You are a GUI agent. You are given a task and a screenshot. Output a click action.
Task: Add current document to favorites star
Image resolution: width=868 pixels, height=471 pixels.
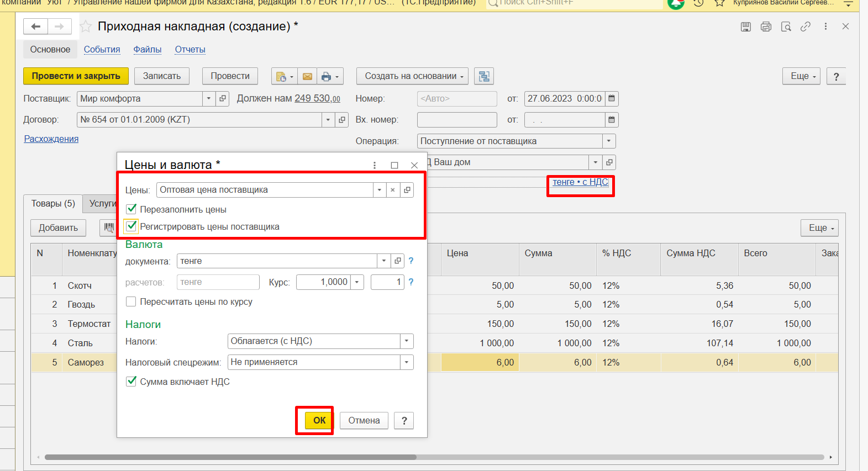(x=86, y=27)
